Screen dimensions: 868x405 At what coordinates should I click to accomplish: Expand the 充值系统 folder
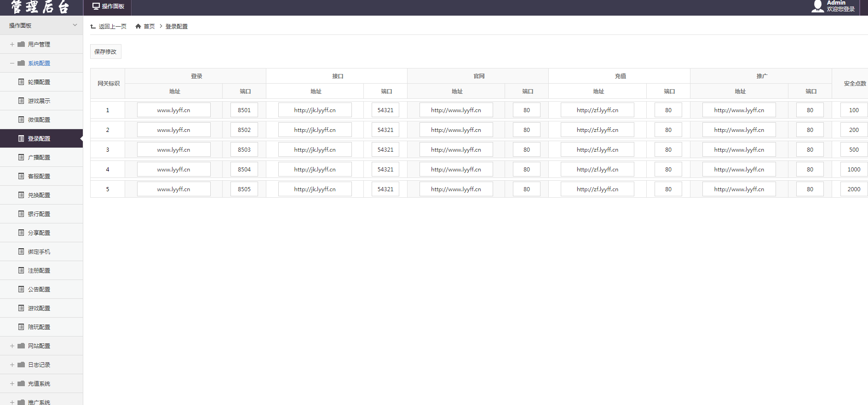[x=12, y=383]
